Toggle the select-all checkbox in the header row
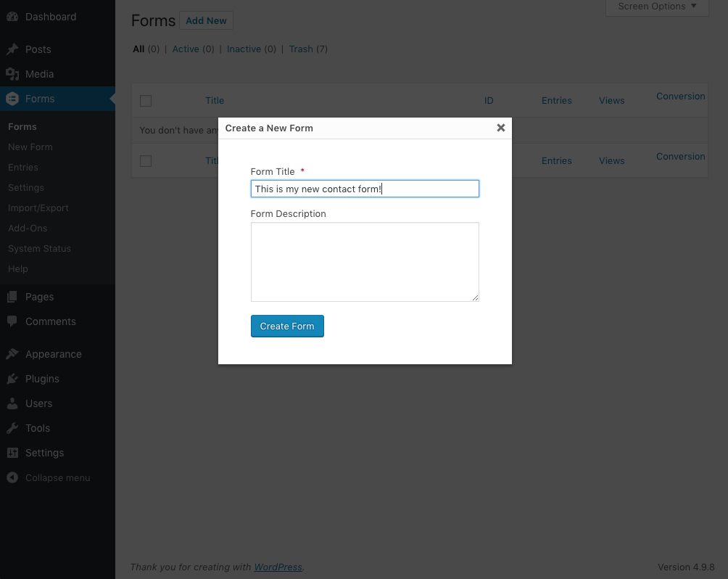The width and height of the screenshot is (728, 579). [x=145, y=101]
